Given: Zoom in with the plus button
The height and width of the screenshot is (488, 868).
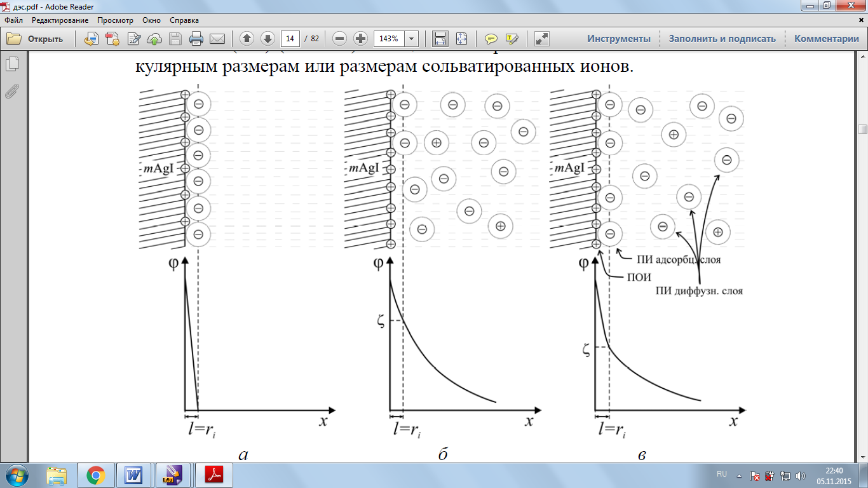Looking at the screenshot, I should pyautogui.click(x=361, y=39).
